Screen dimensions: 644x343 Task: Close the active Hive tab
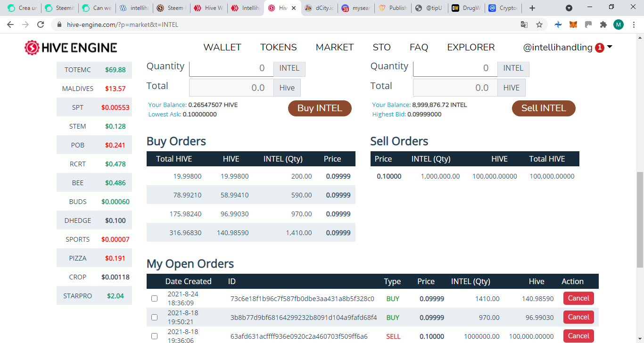tap(294, 8)
